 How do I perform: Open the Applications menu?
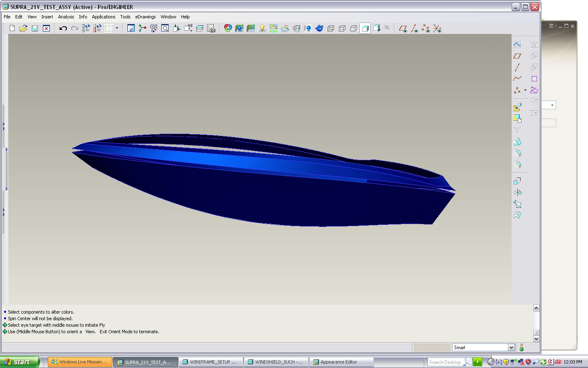pyautogui.click(x=103, y=17)
